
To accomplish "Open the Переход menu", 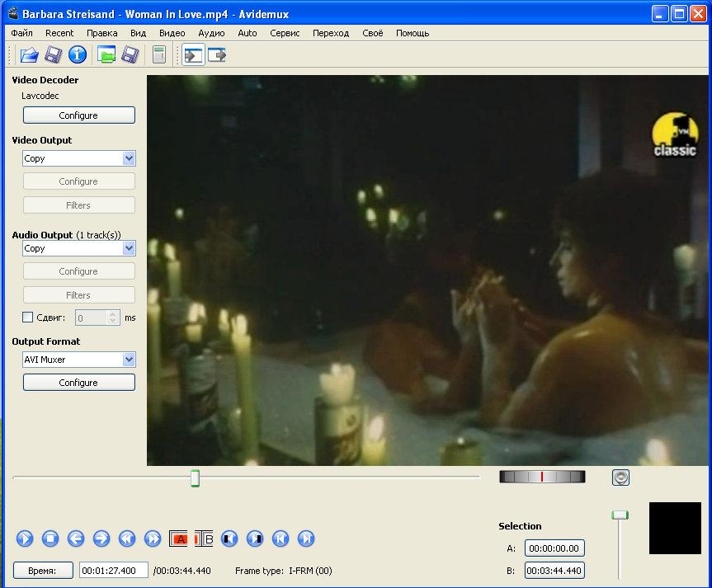I will click(331, 33).
